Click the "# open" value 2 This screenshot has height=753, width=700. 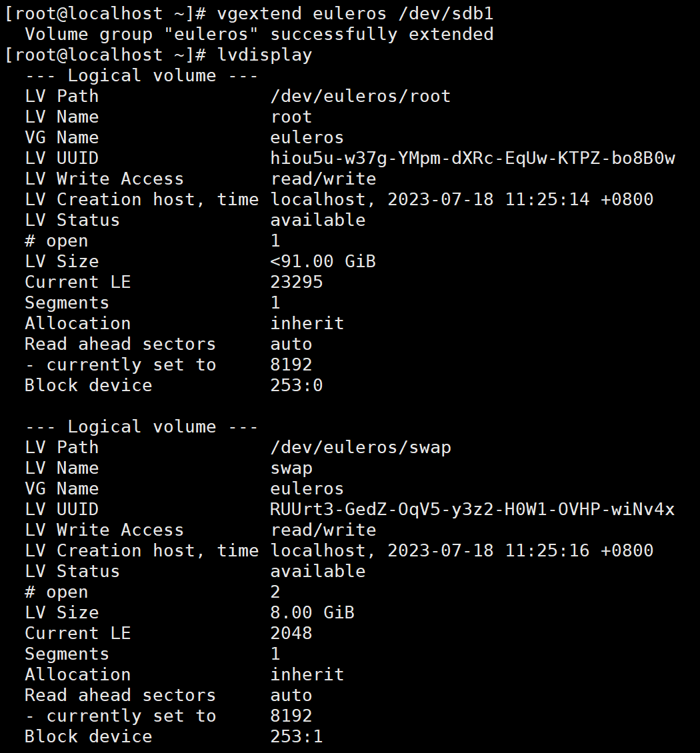pyautogui.click(x=275, y=592)
